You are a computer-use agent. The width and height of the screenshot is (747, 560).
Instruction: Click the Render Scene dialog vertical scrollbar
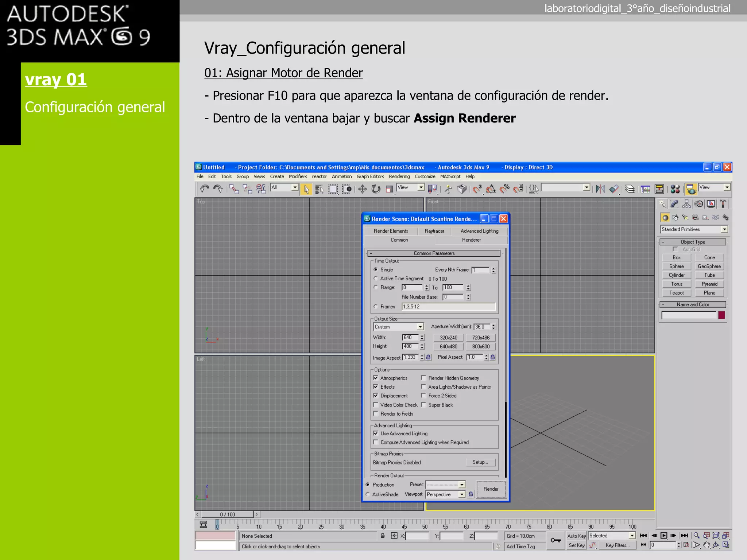tap(505, 363)
